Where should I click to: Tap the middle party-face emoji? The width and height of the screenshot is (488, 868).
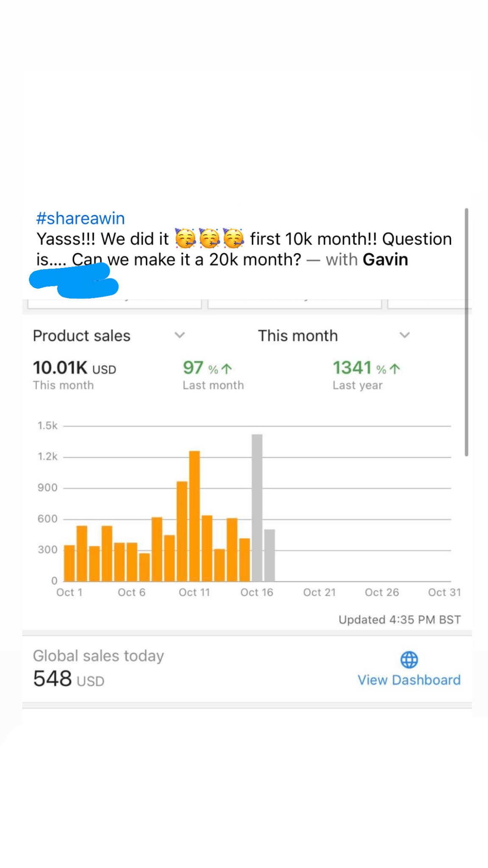(210, 239)
